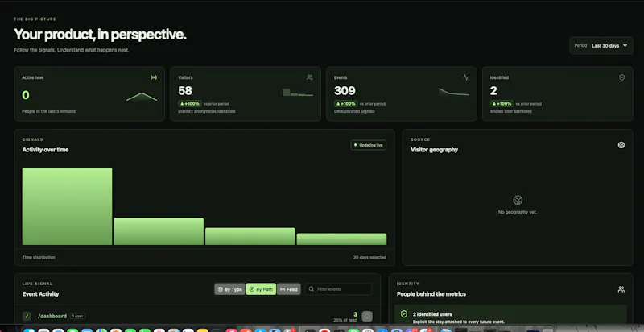Click the +100% badge in Visitors card
Screen dimensions: 644x332
(x=190, y=104)
